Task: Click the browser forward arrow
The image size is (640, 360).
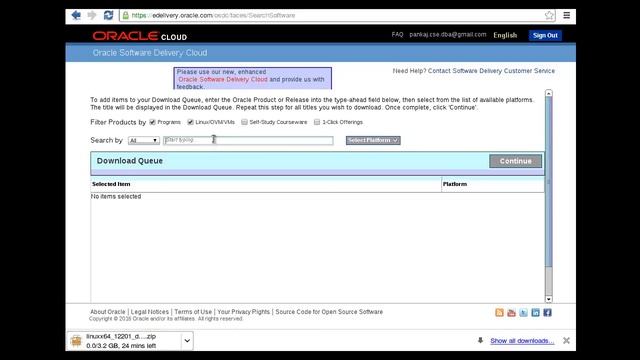Action: (x=92, y=16)
